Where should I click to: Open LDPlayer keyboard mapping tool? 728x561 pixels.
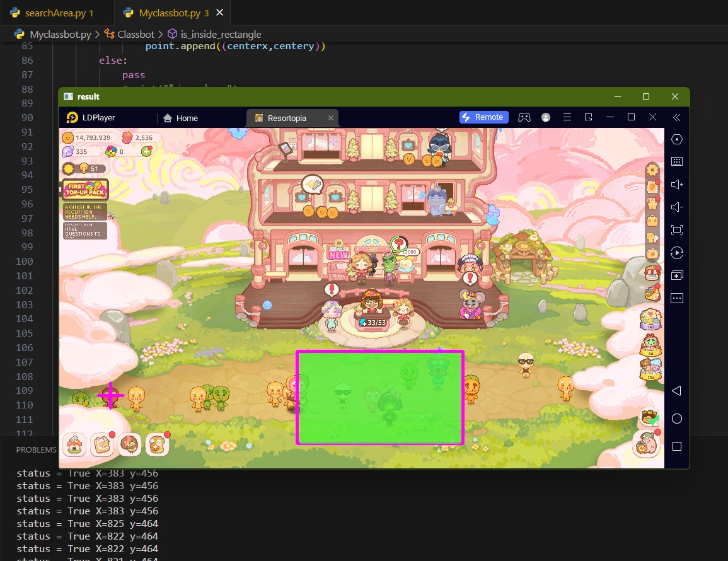[677, 161]
